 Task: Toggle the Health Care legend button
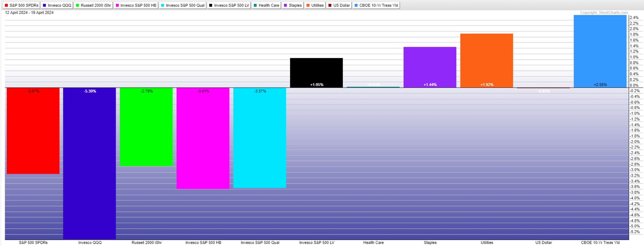[x=266, y=5]
